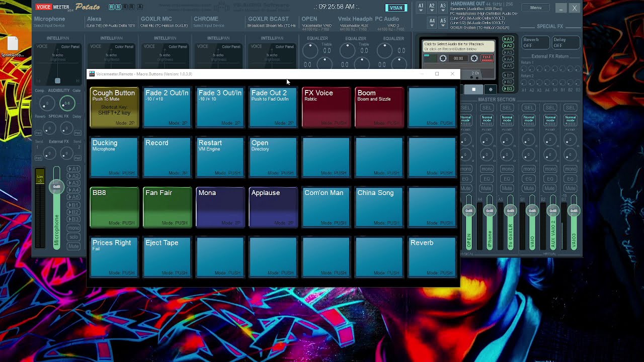Mute the VAIO3 master bus
The height and width of the screenshot is (362, 644).
[x=570, y=188]
